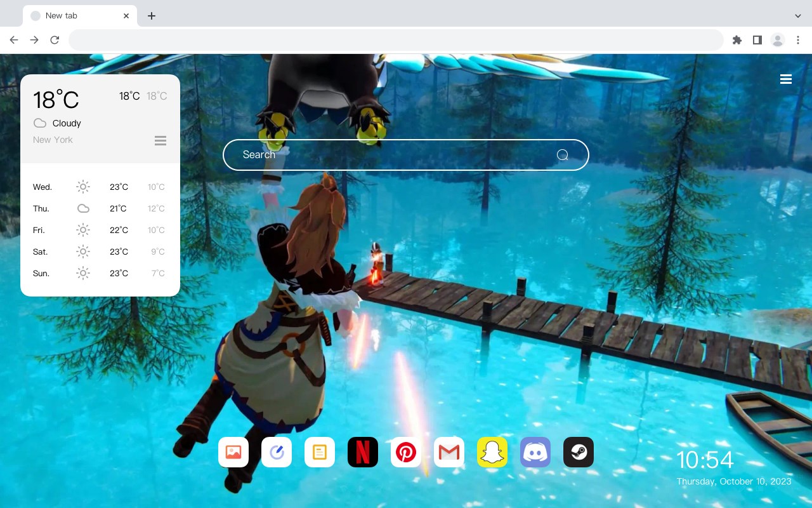Select the New tab tab

pyautogui.click(x=80, y=16)
